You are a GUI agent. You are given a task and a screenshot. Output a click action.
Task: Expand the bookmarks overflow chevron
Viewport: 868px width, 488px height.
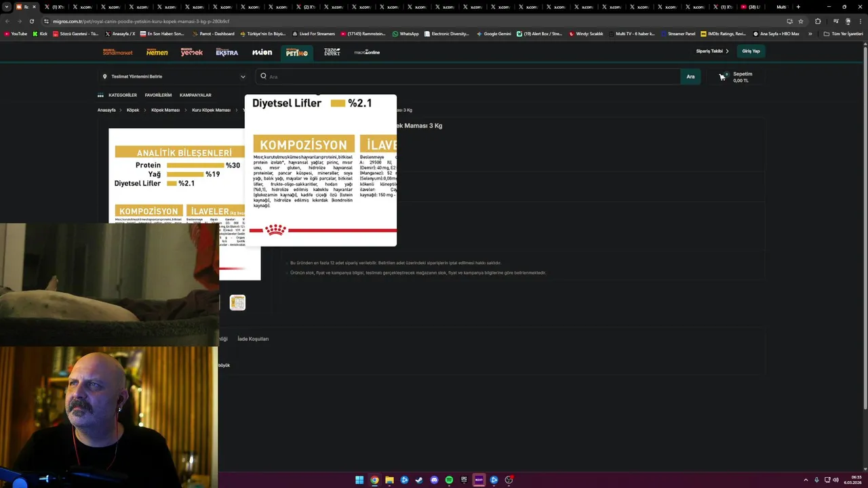pos(810,34)
